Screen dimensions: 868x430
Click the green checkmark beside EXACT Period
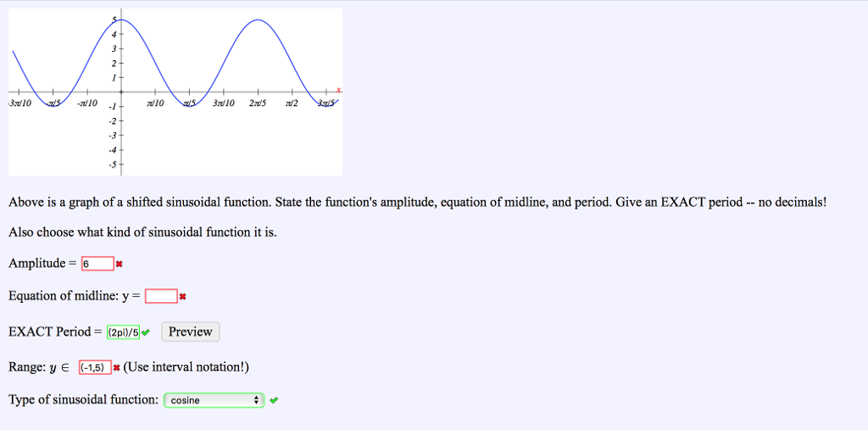pos(146,332)
